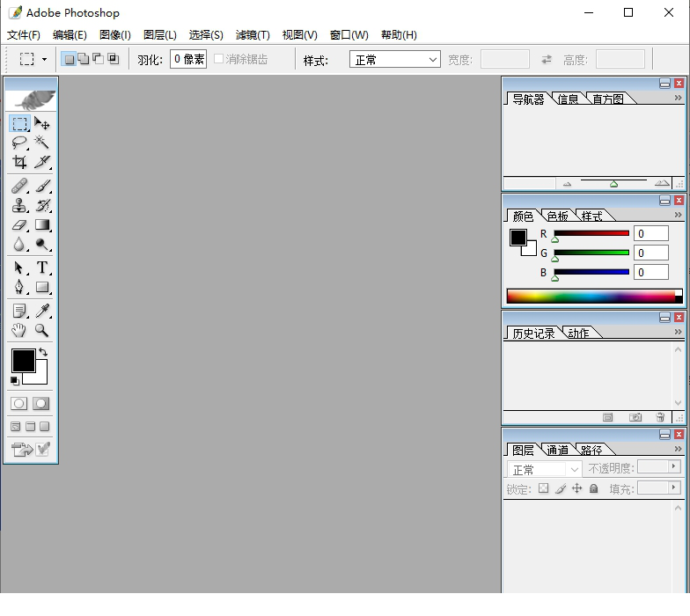Viewport: 690px width, 616px height.
Task: Click the feather logo at toolbox top
Action: [31, 99]
